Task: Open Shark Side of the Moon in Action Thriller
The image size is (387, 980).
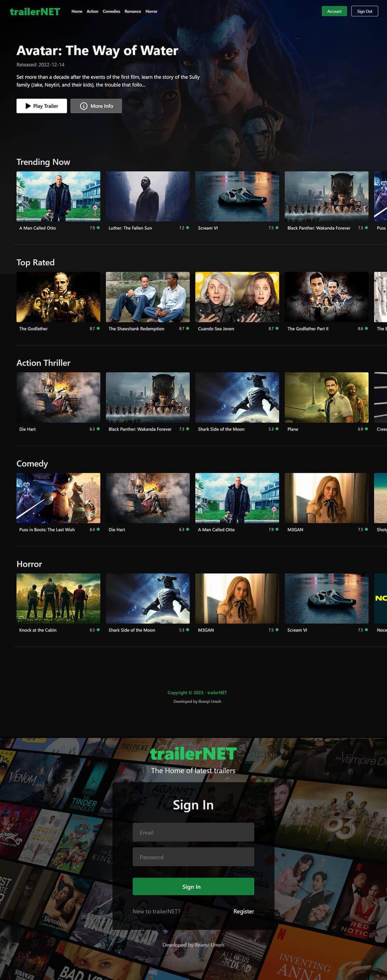Action: (x=237, y=397)
